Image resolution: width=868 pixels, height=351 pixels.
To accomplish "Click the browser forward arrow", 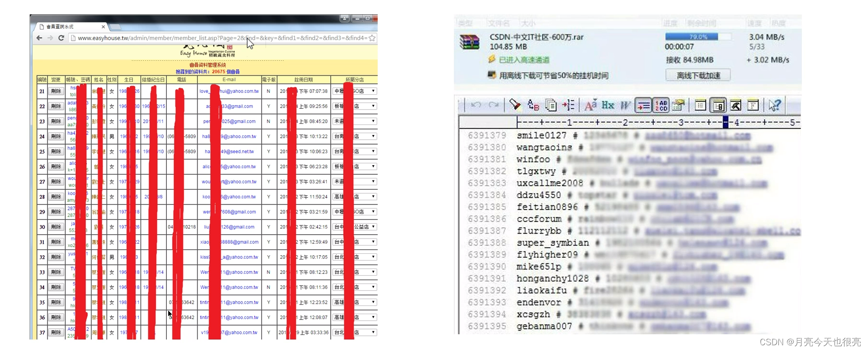I will pos(50,38).
